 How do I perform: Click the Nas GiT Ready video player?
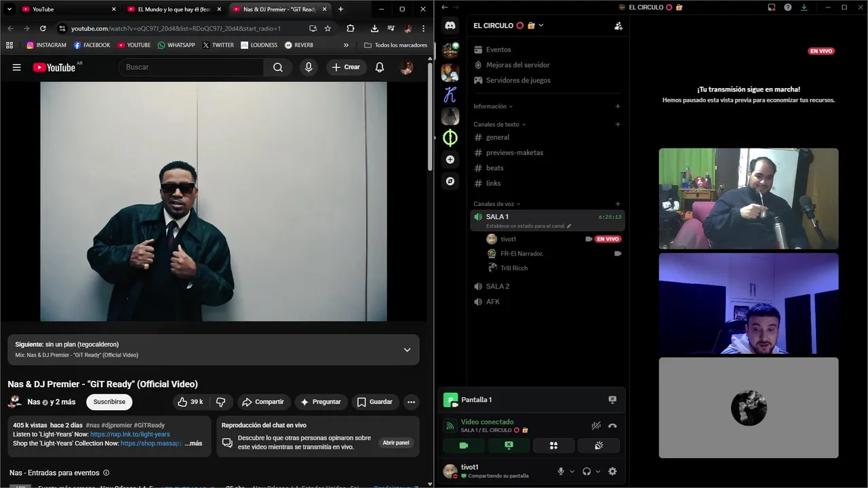pyautogui.click(x=214, y=201)
